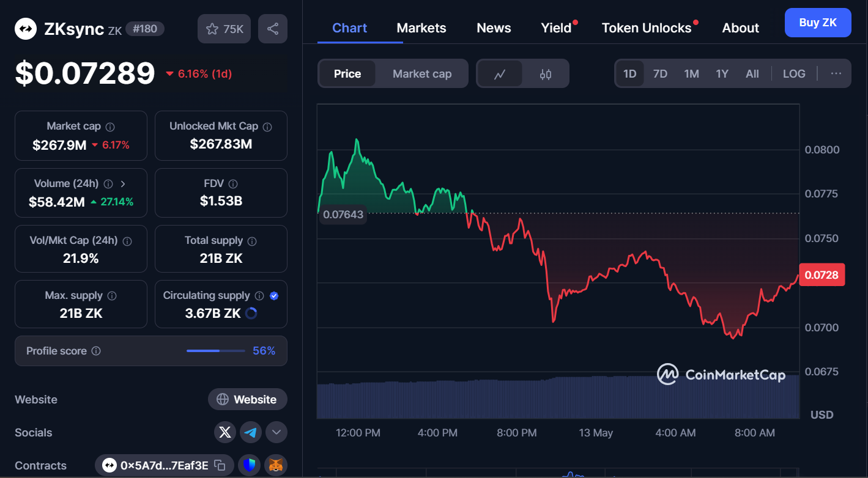Click the $1.53B FDV value

pyautogui.click(x=221, y=200)
